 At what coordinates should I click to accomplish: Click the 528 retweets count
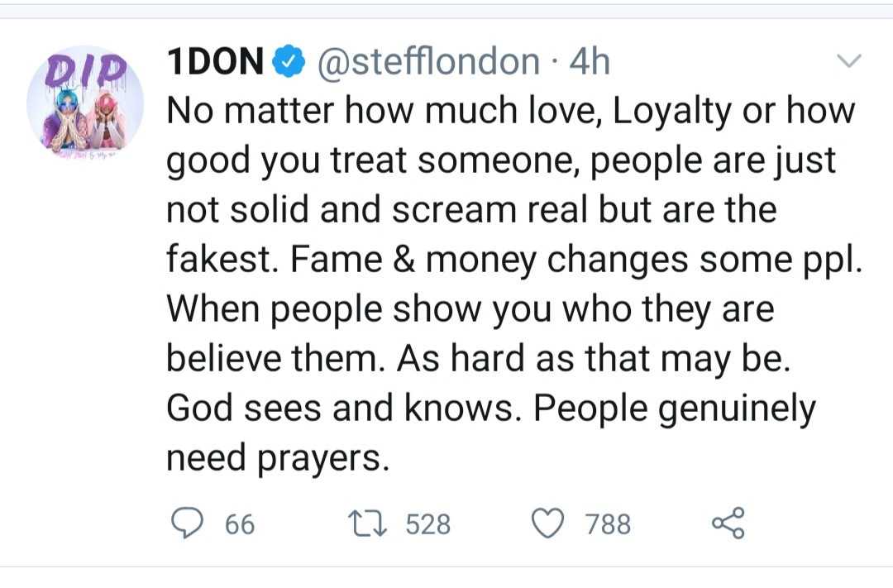coord(427,523)
